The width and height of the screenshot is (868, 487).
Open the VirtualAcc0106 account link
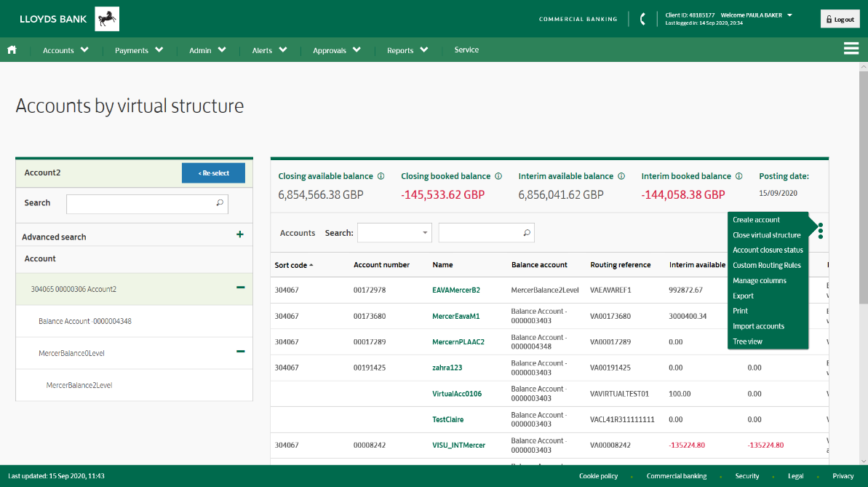point(457,394)
